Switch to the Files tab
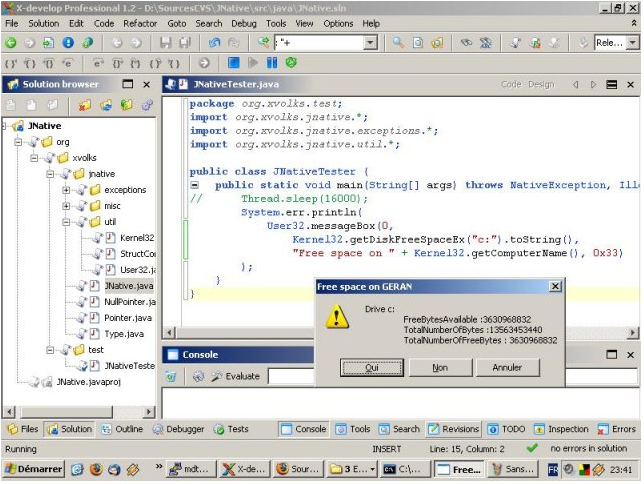The width and height of the screenshot is (644, 484). 23,429
